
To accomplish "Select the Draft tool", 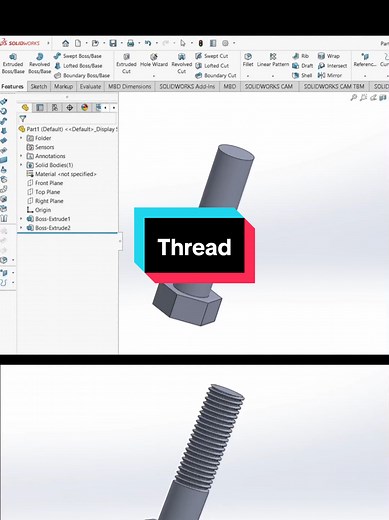I will point(303,66).
